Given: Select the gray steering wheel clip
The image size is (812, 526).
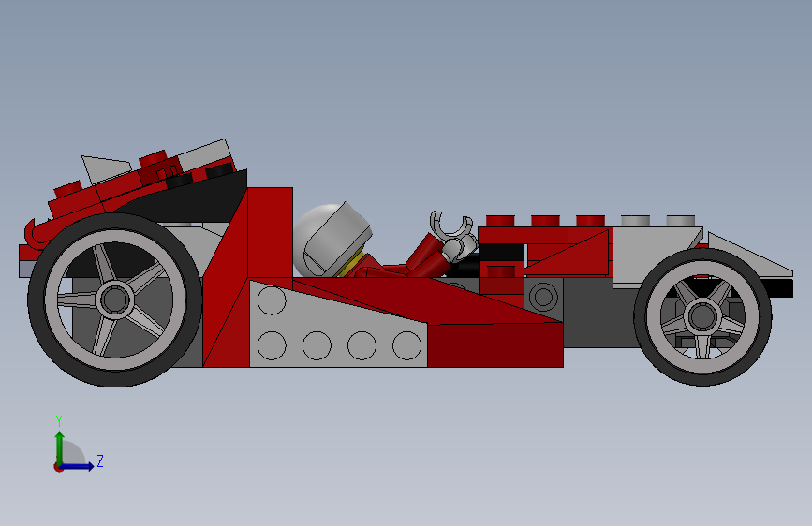Looking at the screenshot, I should 450,226.
